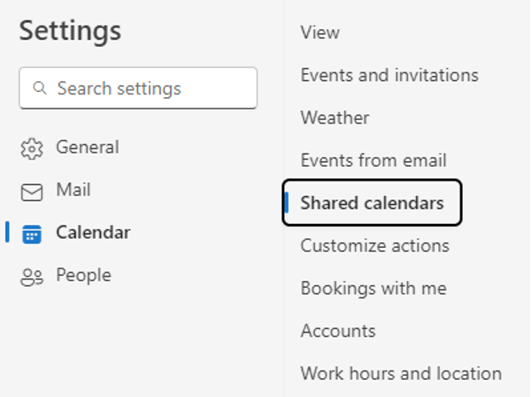Go to the People settings category
Image resolution: width=532 pixels, height=397 pixels.
83,275
